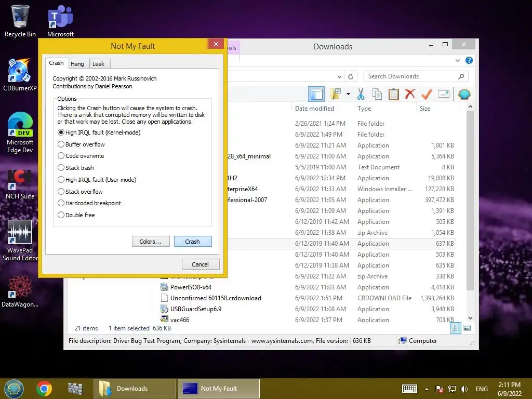Open WavePad Sound Editor desktop icon

[20, 241]
